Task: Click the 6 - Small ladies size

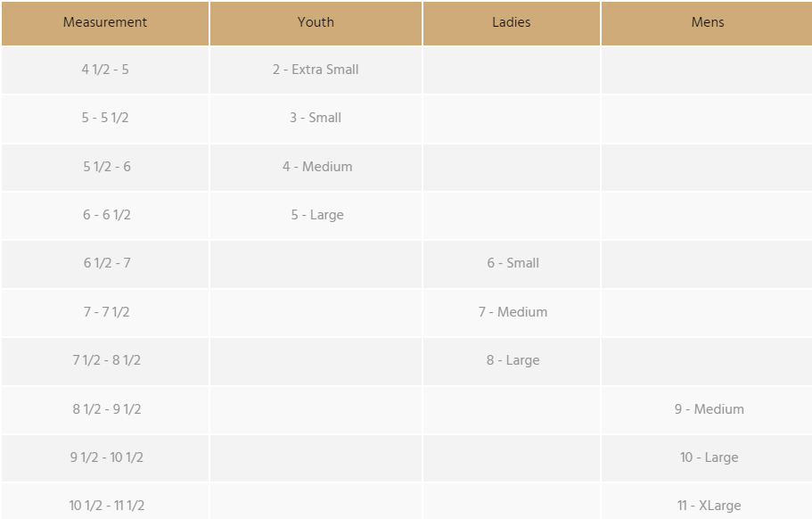Action: (x=513, y=263)
